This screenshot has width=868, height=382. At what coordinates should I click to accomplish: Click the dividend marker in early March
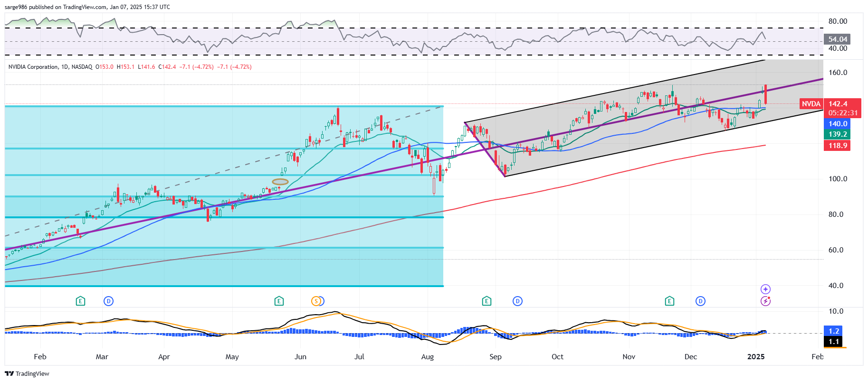click(108, 301)
